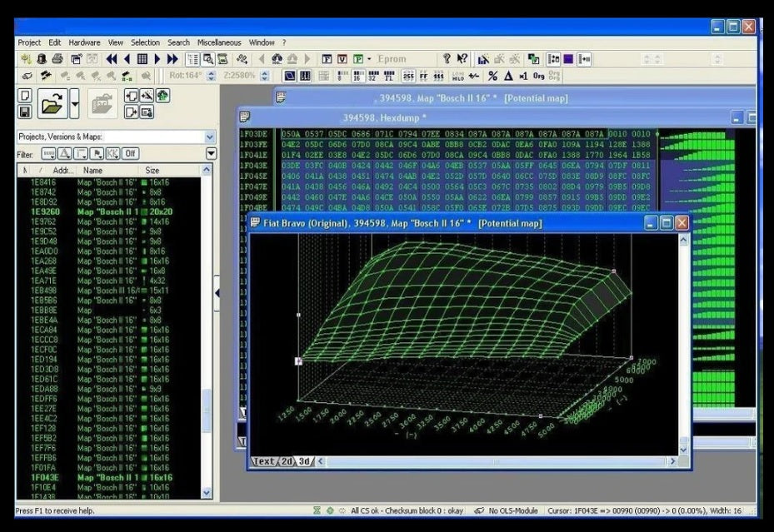Toggle the filter Off button

coord(130,154)
